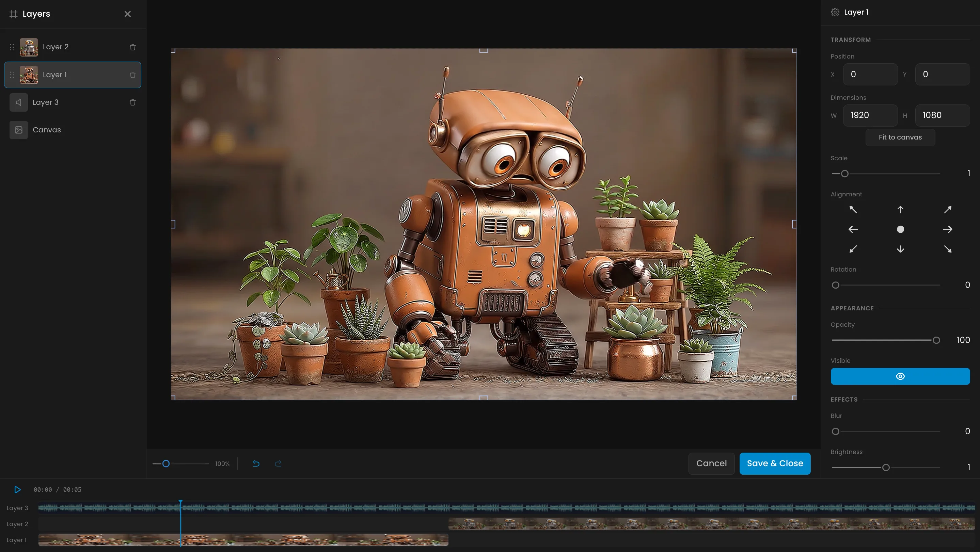Align the layer to the top-right corner

(948, 210)
